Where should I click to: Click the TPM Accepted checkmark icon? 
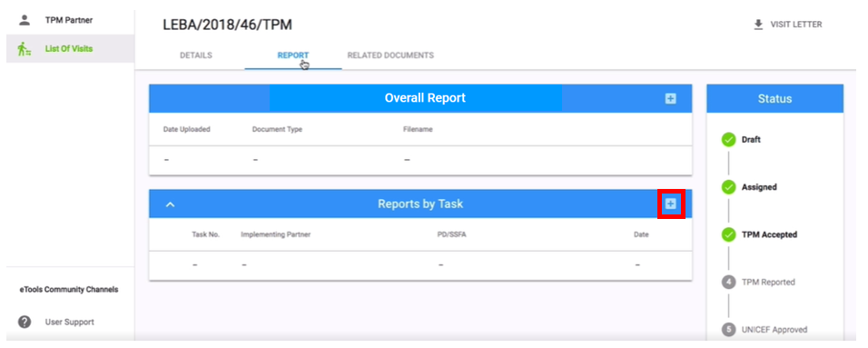point(728,235)
